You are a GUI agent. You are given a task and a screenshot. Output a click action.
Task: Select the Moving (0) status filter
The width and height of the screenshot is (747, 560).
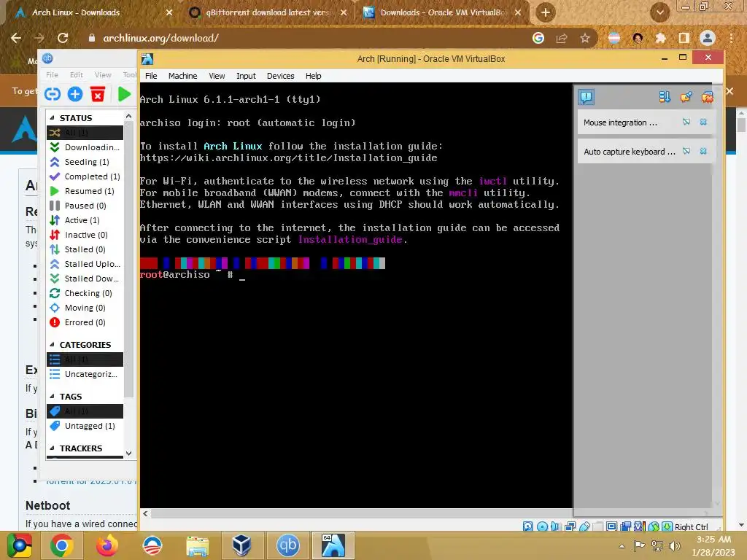point(85,308)
